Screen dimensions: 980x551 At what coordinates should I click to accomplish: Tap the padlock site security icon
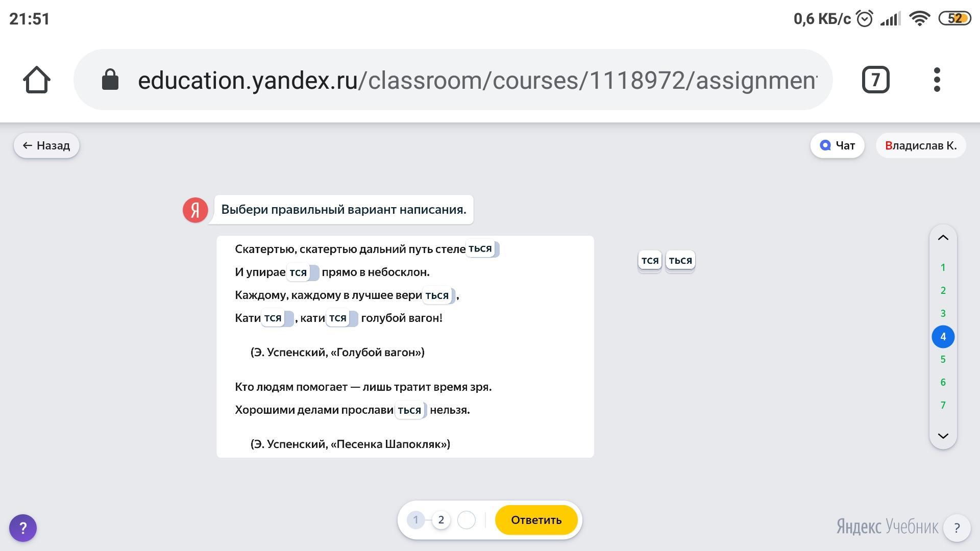[x=110, y=80]
